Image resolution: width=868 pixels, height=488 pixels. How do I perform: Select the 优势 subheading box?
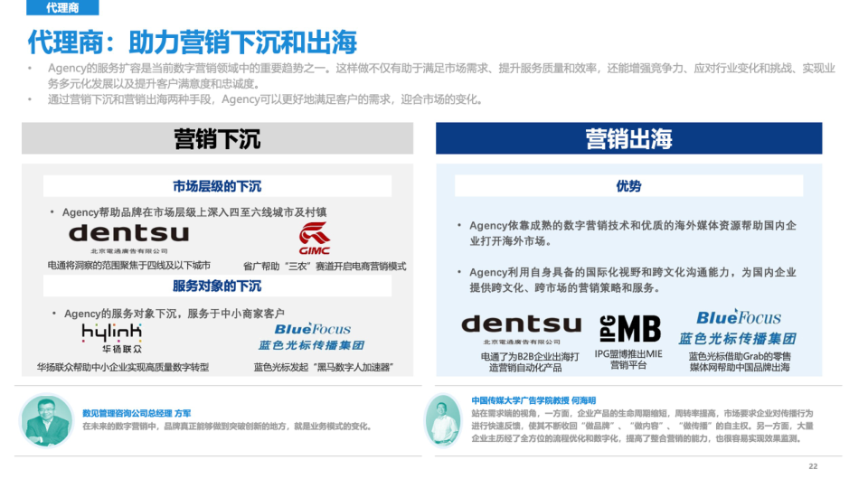click(x=629, y=186)
